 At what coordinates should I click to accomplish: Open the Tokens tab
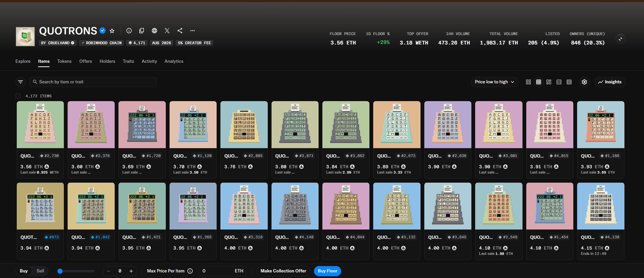click(x=64, y=61)
